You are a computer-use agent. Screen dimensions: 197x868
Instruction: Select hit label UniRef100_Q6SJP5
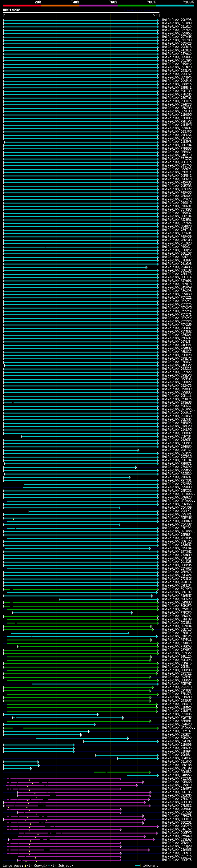coord(177,131)
